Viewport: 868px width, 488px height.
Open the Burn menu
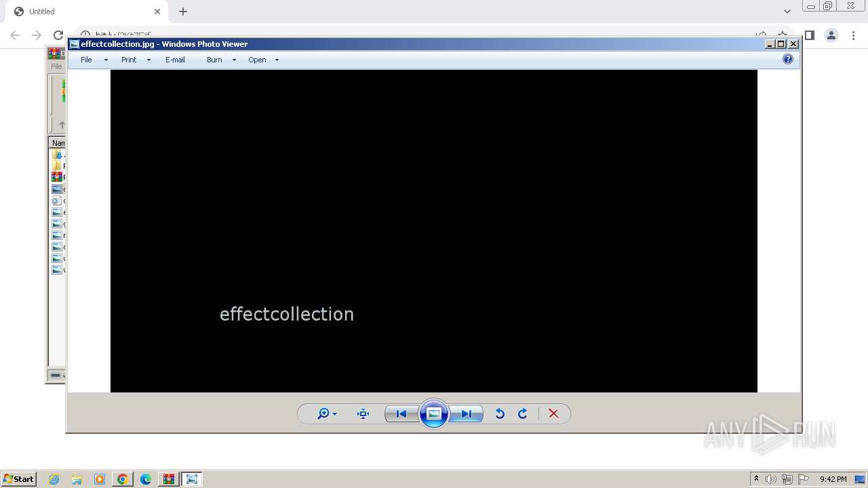[x=214, y=60]
